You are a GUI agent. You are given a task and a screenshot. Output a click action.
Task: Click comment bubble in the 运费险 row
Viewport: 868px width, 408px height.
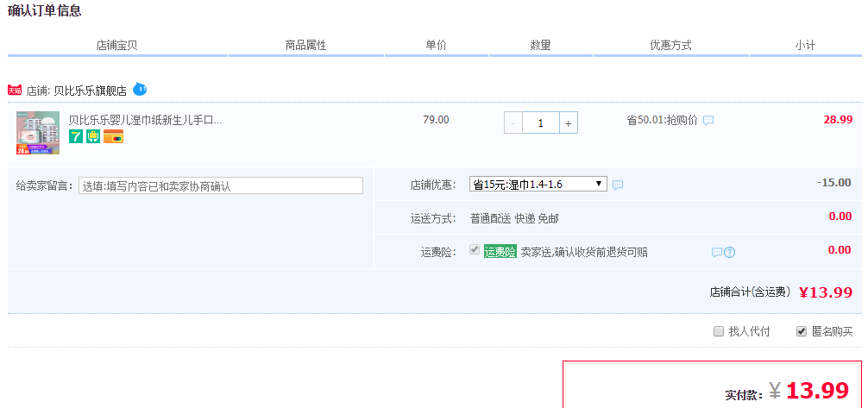[716, 253]
